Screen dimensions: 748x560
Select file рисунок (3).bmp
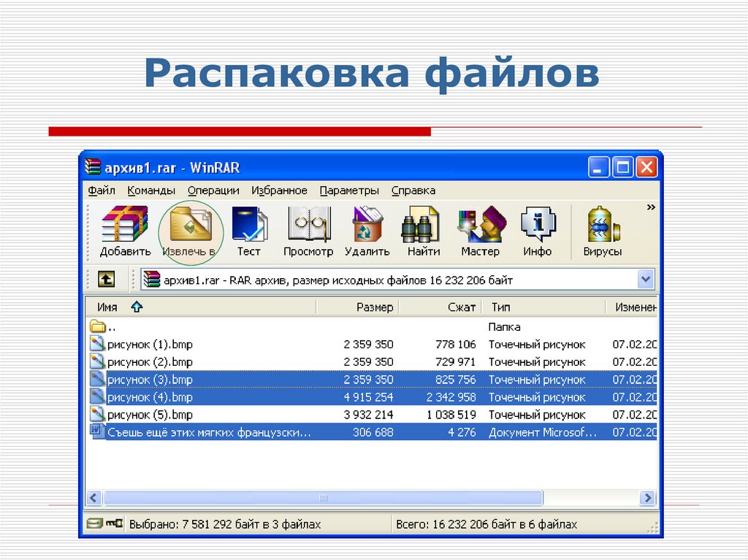(x=372, y=380)
